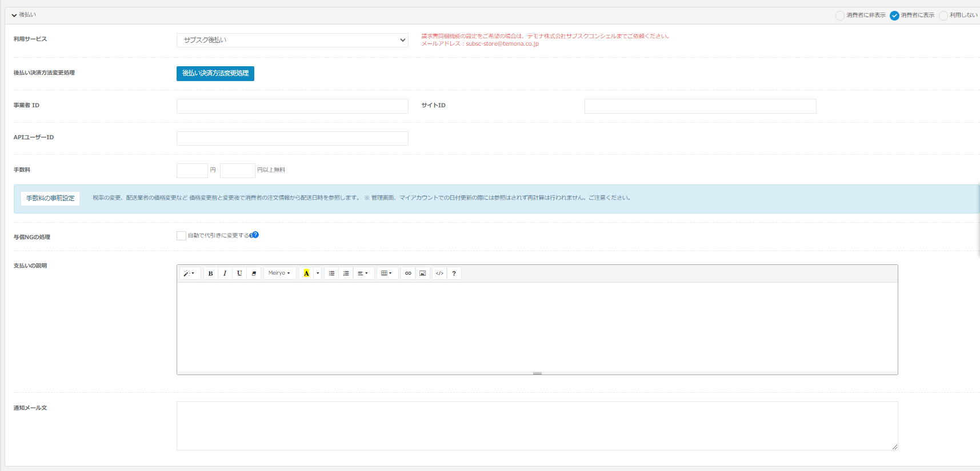The height and width of the screenshot is (471, 980).
Task: Select the 消費者に非表示 radio button
Action: click(839, 15)
